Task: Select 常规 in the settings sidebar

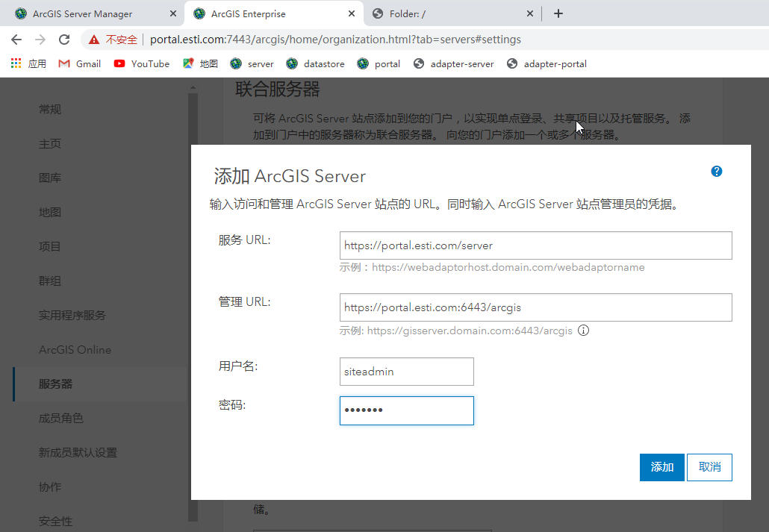Action: tap(50, 110)
